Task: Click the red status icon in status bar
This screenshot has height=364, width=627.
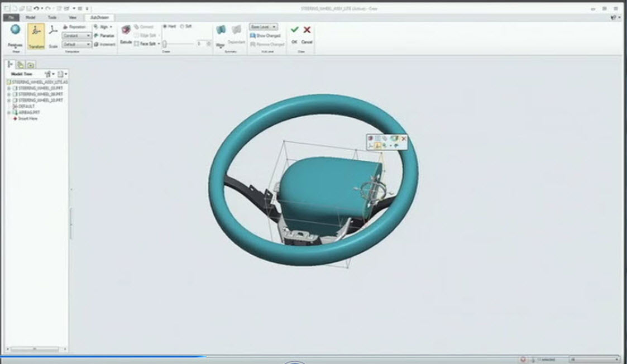Action: (x=523, y=360)
